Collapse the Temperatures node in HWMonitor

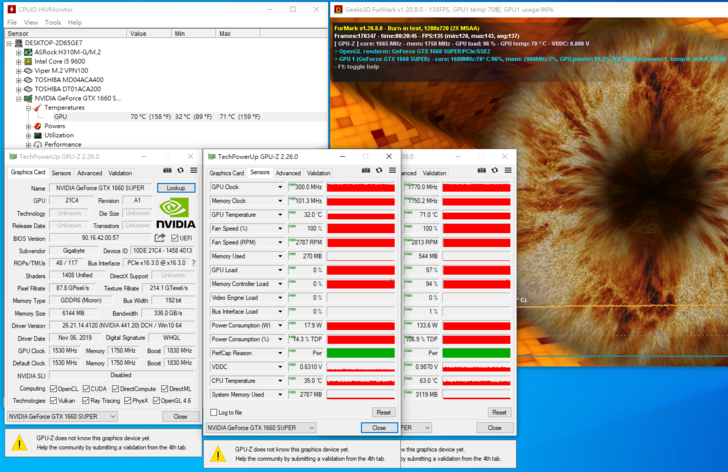[x=28, y=107]
